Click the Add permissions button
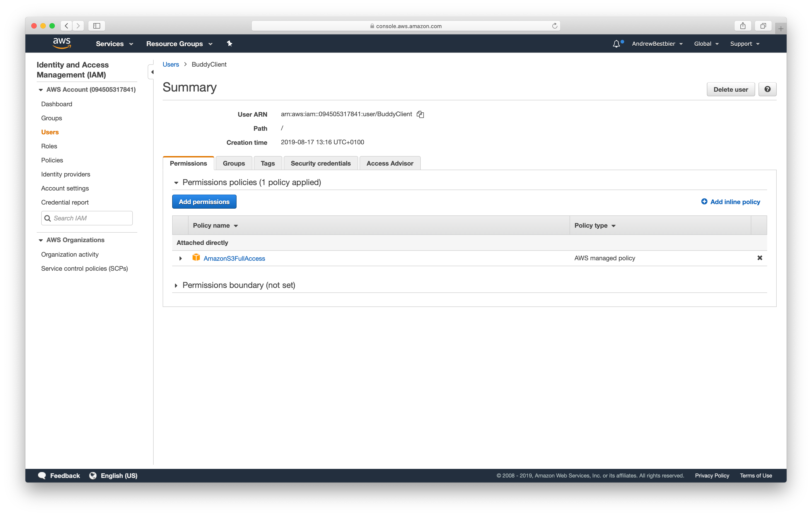The image size is (812, 516). 204,202
